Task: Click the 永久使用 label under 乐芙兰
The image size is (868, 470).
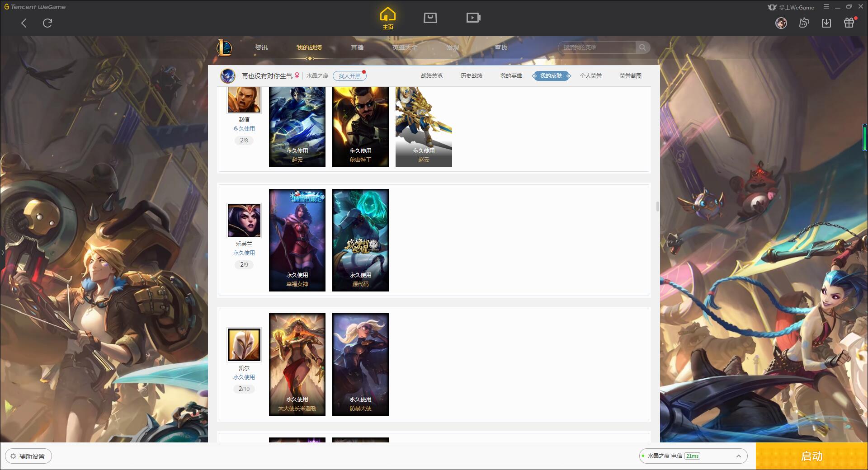Action: pyautogui.click(x=244, y=253)
